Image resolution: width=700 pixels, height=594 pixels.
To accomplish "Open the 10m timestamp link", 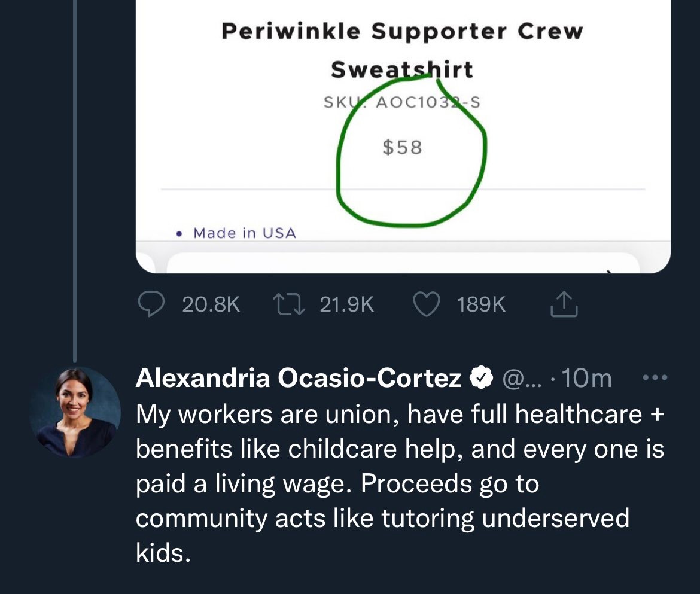I will tap(586, 379).
